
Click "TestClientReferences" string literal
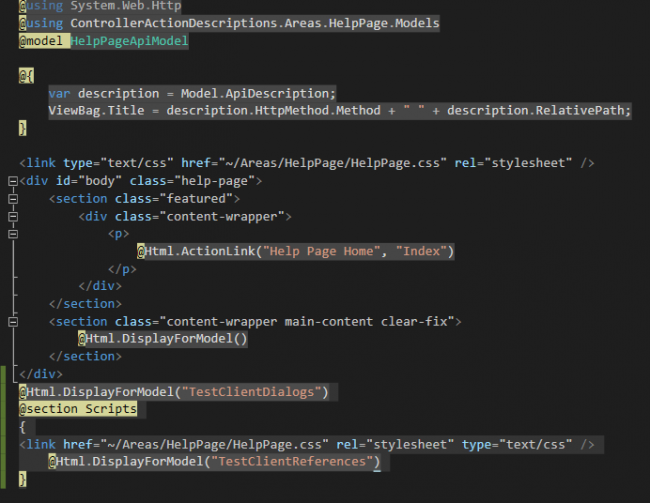(292, 462)
